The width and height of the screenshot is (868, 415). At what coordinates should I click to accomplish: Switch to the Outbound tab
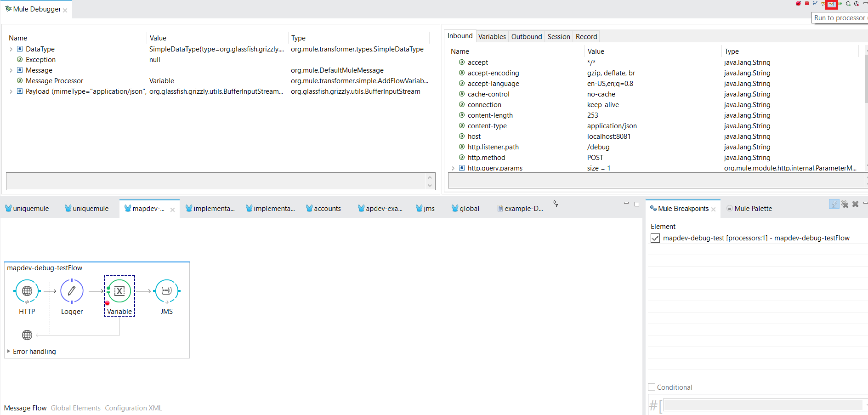click(x=527, y=37)
